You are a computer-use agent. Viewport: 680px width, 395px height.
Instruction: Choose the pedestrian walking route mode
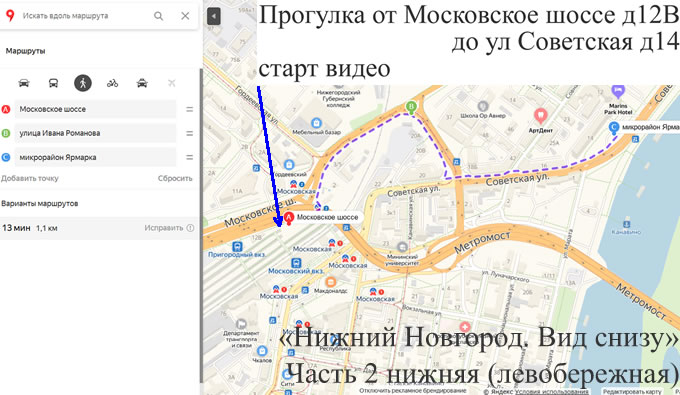(x=83, y=83)
